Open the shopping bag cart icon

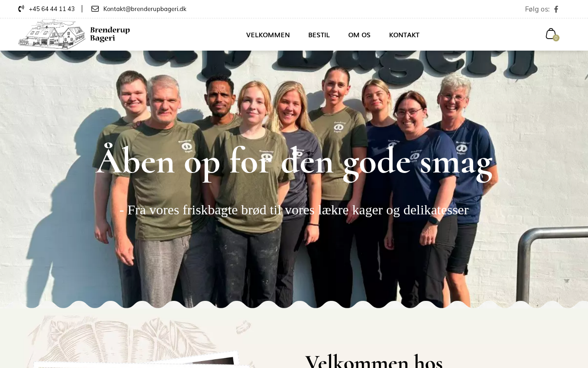tap(550, 34)
